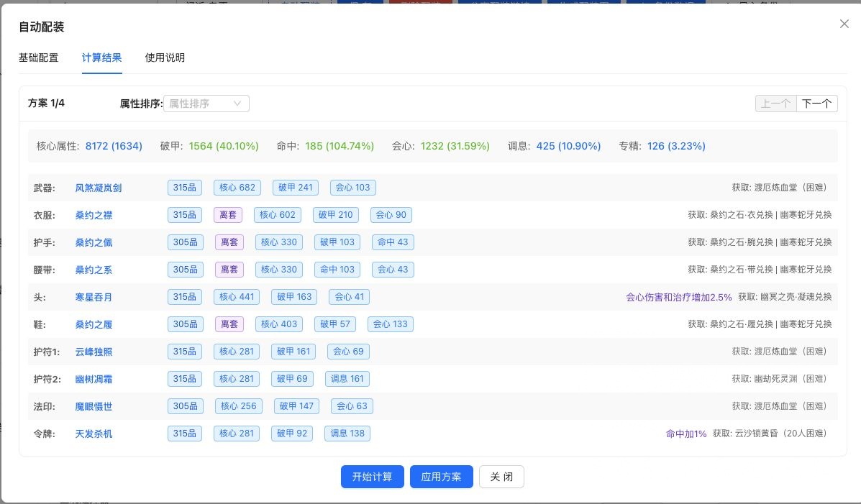Open the 云峰独照 amulet link
The height and width of the screenshot is (504, 861).
pyautogui.click(x=94, y=352)
